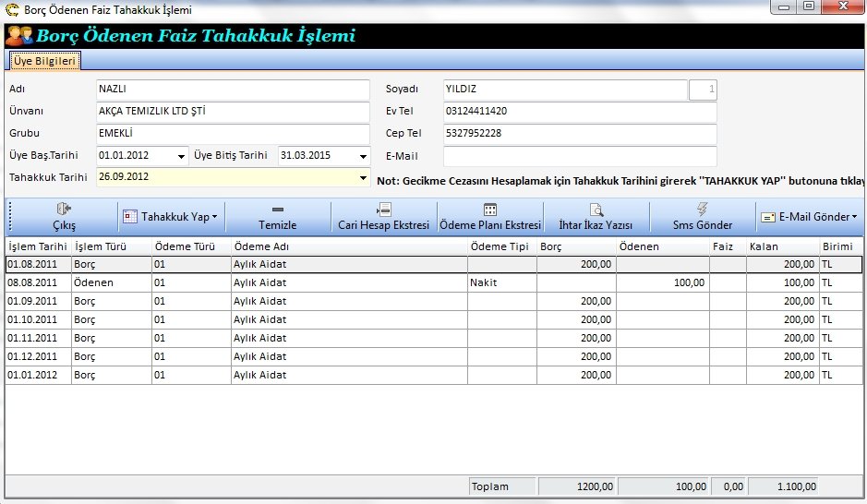
Task: Open Ödeme Planı Ekstresi calendar icon
Action: pyautogui.click(x=490, y=210)
